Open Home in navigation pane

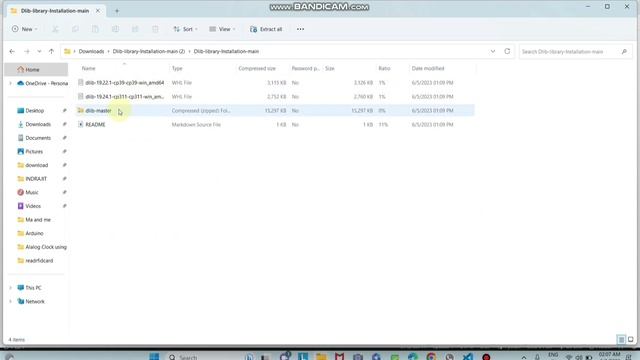coord(36,70)
